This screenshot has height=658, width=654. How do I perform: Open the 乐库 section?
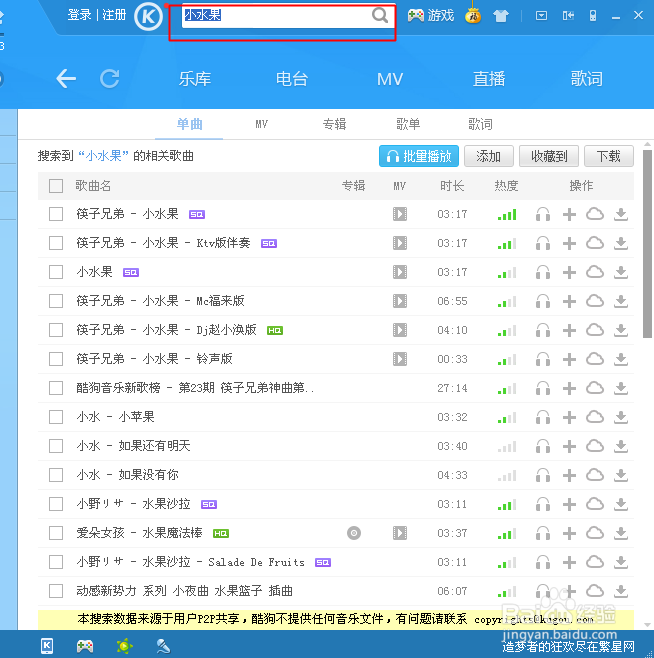tap(195, 78)
